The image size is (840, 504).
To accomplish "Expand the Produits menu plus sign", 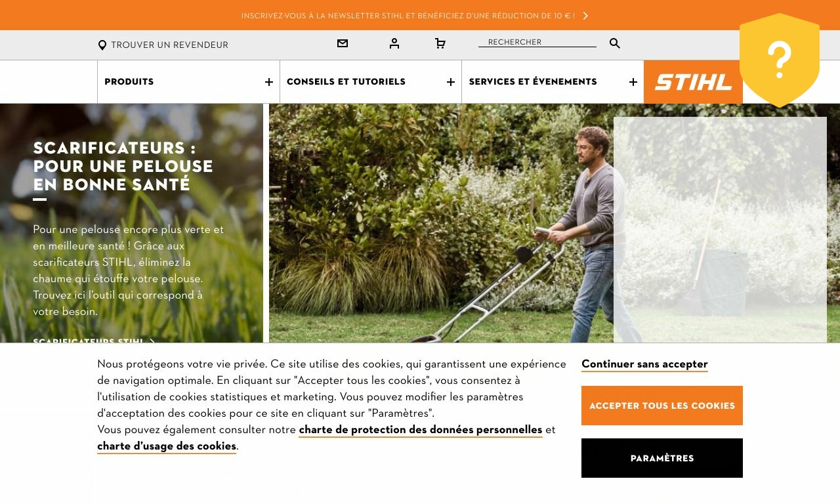I will (269, 82).
